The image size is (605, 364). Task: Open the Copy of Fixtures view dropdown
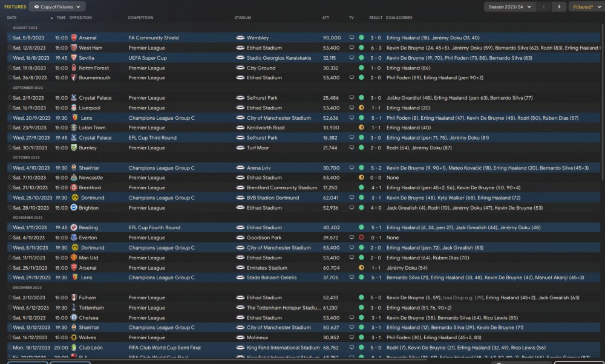[57, 7]
